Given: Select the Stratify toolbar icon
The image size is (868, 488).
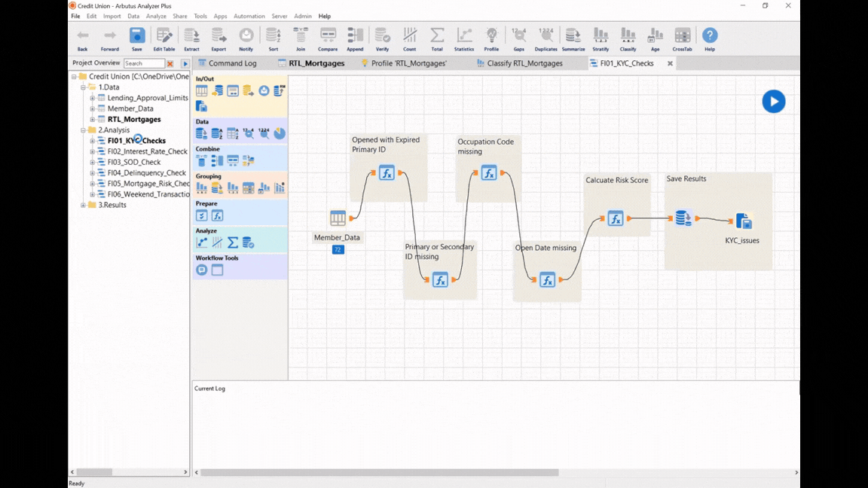Looking at the screenshot, I should [x=601, y=38].
